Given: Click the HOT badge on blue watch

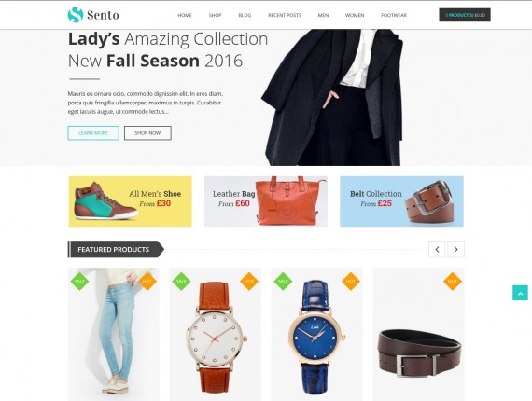Looking at the screenshot, I should [351, 282].
